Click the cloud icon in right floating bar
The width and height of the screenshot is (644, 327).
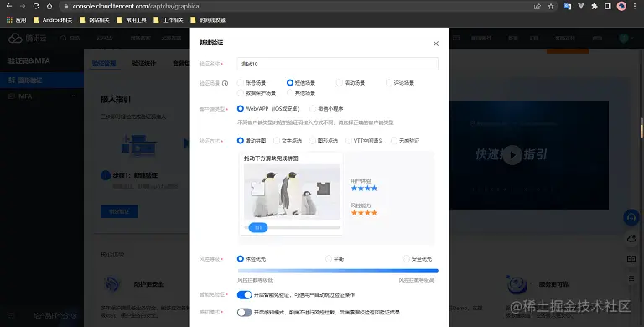(631, 239)
